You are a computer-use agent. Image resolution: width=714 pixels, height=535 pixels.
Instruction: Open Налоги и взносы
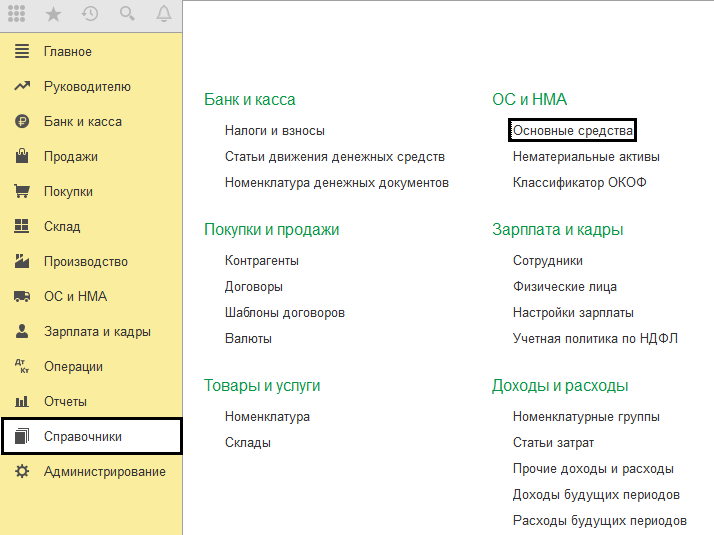tap(275, 131)
